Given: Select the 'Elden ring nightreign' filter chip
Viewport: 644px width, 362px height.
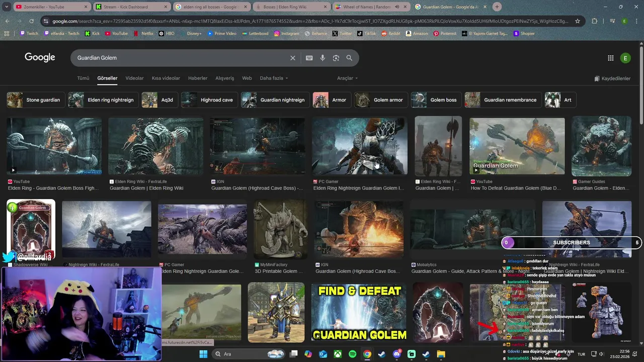Looking at the screenshot, I should (104, 100).
